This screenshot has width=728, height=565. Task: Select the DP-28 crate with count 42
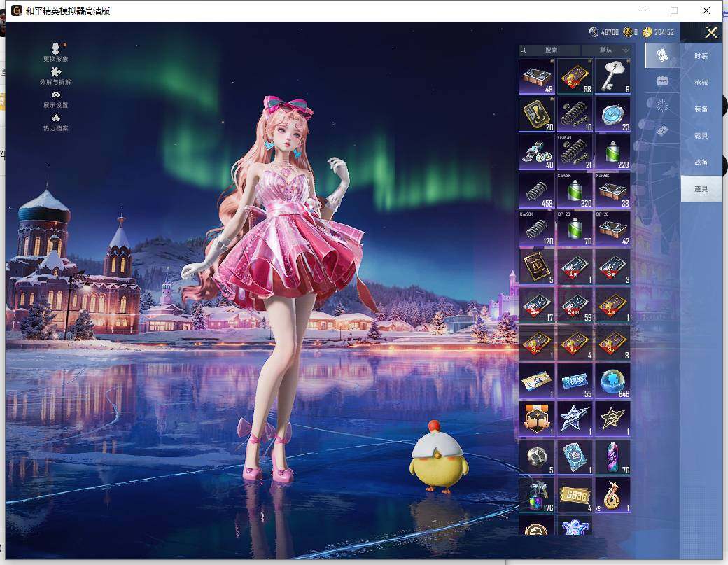(613, 228)
